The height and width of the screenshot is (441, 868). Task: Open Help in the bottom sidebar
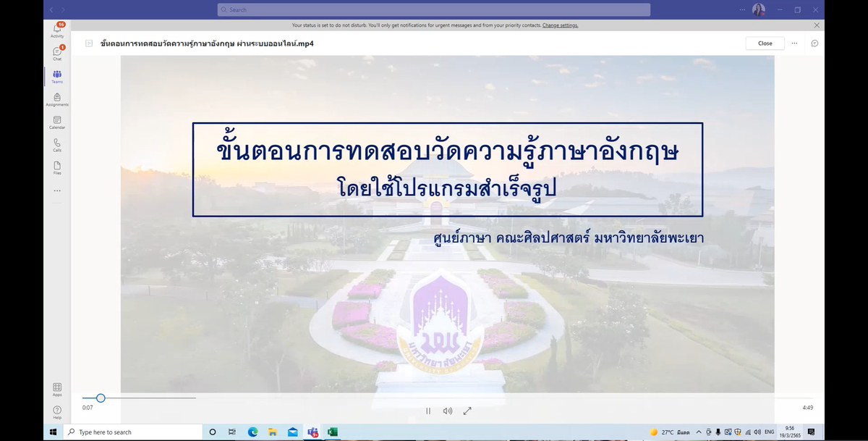pos(57,411)
